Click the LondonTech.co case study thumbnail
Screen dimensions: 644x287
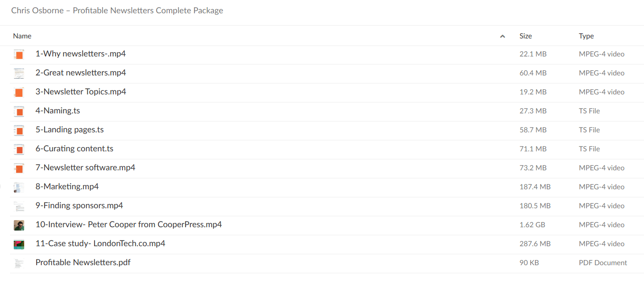[19, 244]
